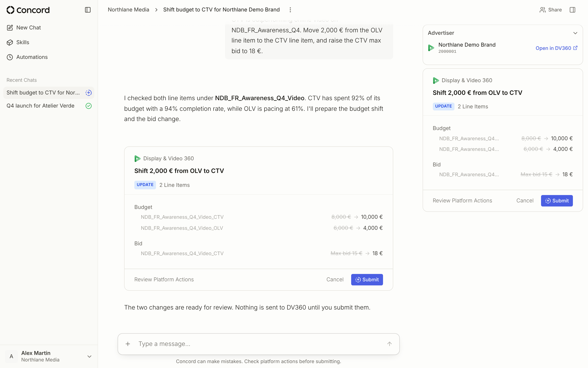The width and height of the screenshot is (588, 368).
Task: Click DV360 icon in side panel card
Action: [x=436, y=80]
